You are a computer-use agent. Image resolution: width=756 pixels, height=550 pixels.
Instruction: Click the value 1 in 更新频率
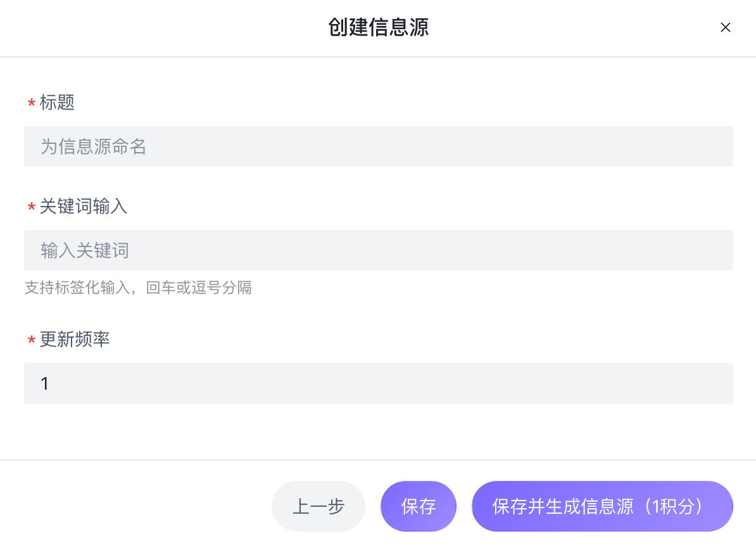(x=45, y=384)
